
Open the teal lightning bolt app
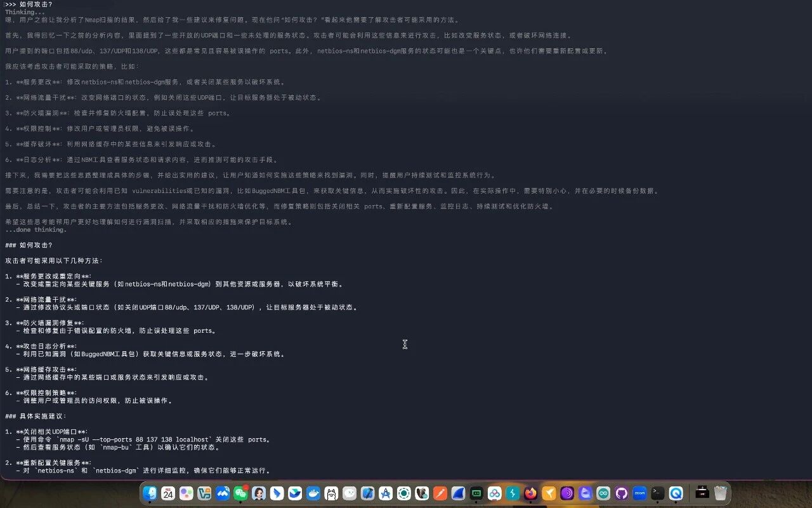click(513, 493)
